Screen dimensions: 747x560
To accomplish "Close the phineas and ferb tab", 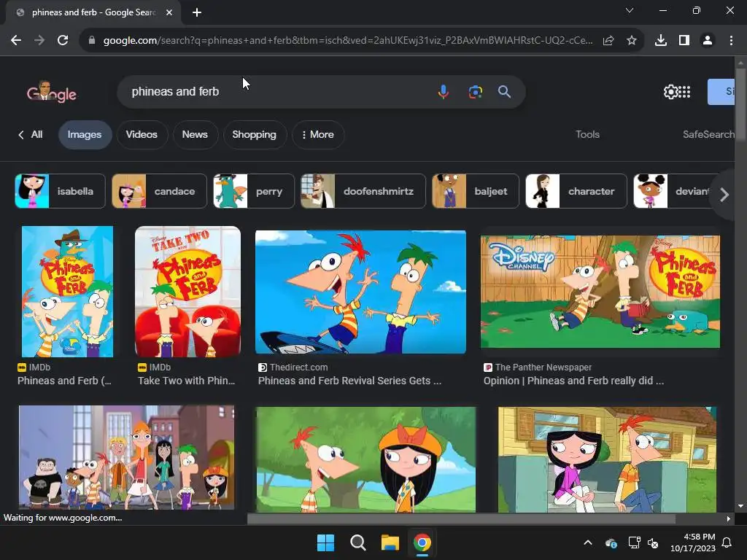I will (x=169, y=12).
